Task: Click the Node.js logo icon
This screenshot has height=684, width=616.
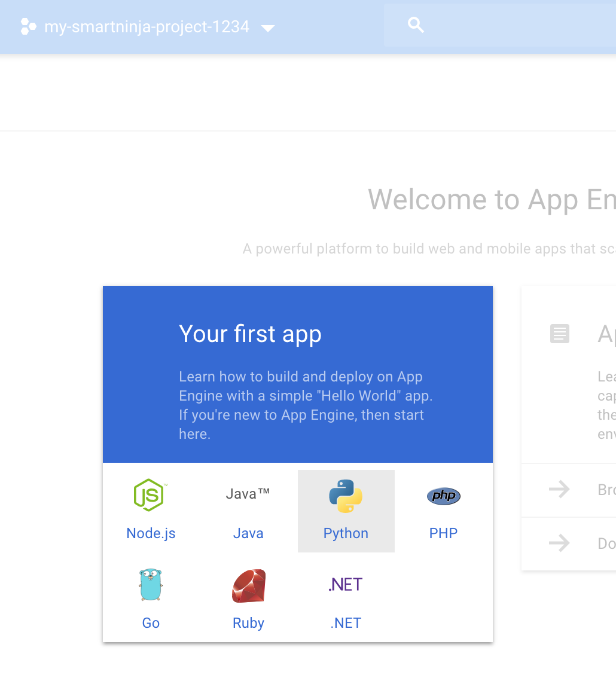Action: click(150, 494)
